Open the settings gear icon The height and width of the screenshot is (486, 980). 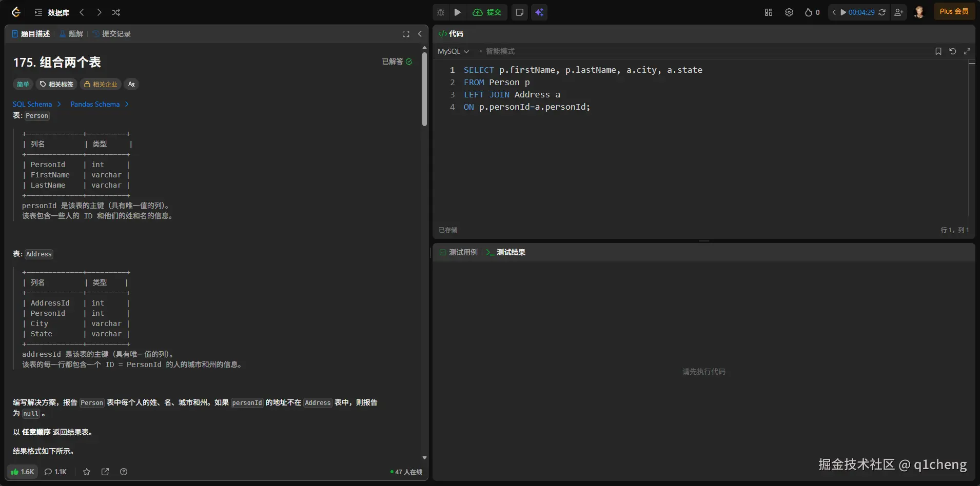pyautogui.click(x=789, y=12)
